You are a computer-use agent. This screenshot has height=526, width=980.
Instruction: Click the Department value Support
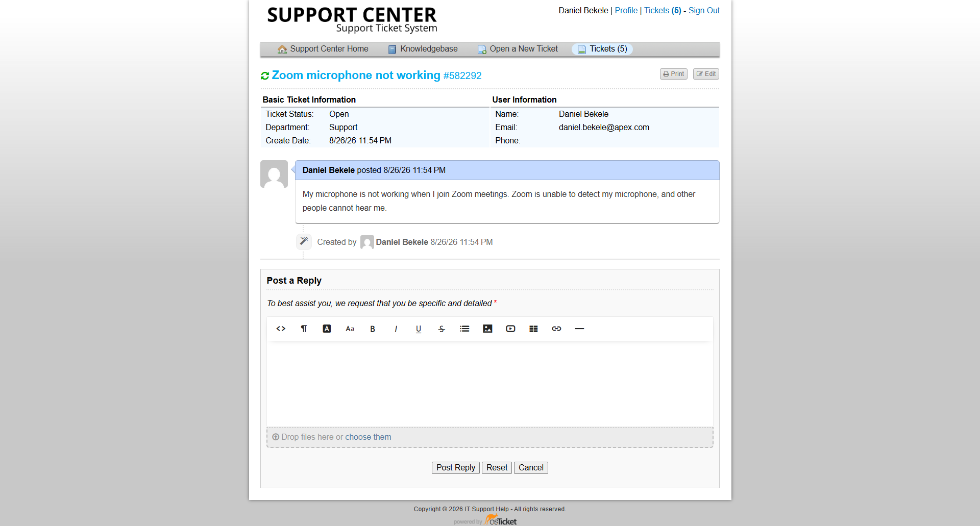coord(344,128)
